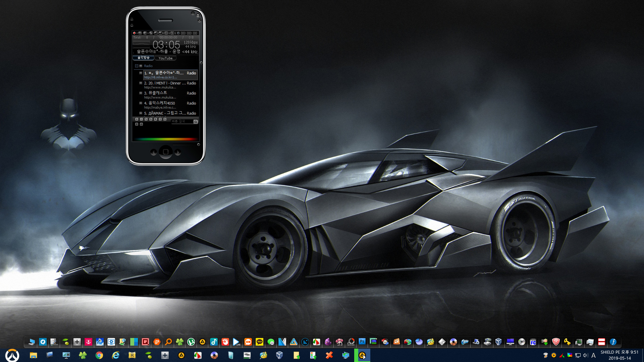This screenshot has width=644, height=362.
Task: Play radio station 1 슬픈수아 in playlist
Action: pos(170,75)
